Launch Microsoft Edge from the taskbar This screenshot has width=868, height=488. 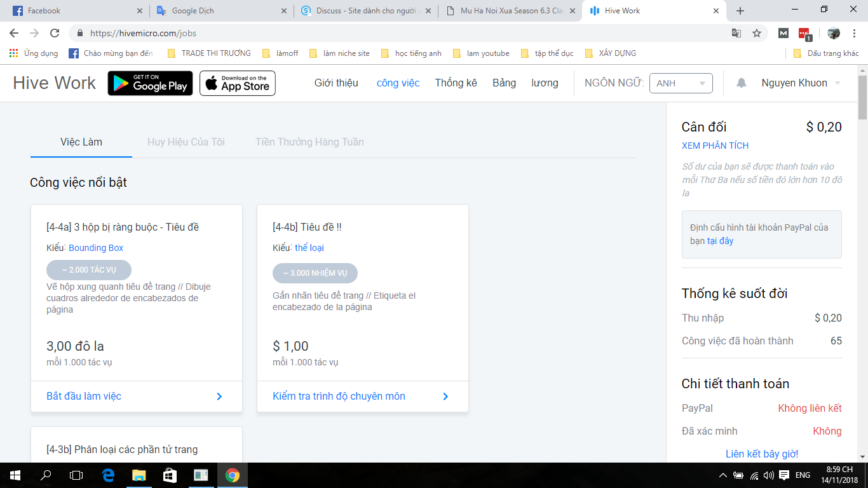(x=108, y=475)
